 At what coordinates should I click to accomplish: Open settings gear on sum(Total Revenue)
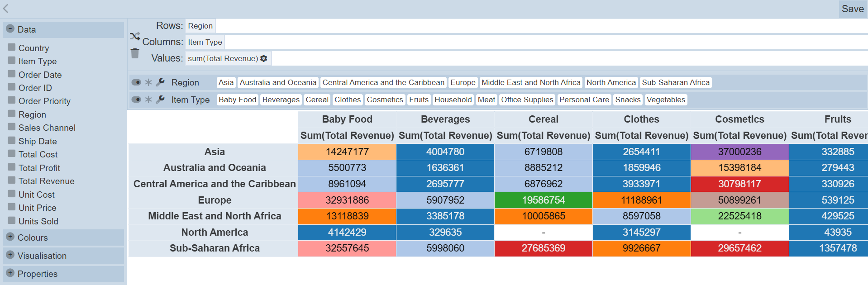click(264, 58)
